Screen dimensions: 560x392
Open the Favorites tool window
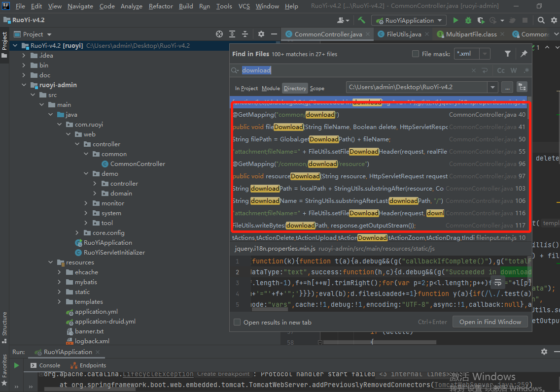(4, 369)
